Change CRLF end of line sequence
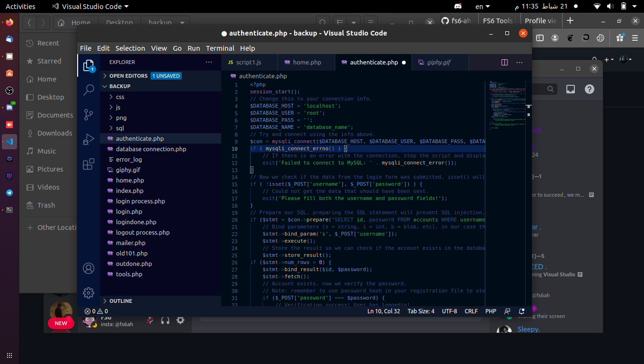This screenshot has height=364, width=644. (471, 311)
